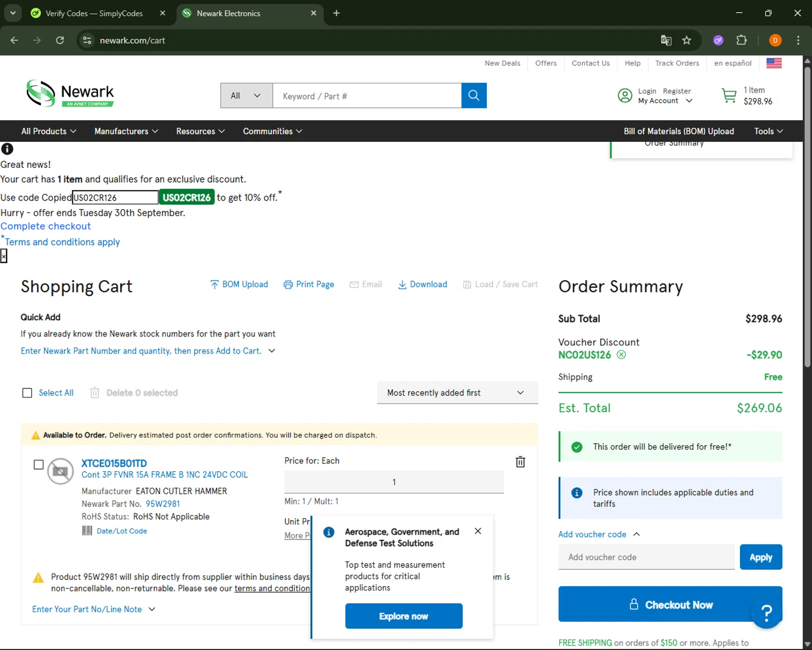This screenshot has height=650, width=812.
Task: Open the All Products menu
Action: [x=49, y=131]
